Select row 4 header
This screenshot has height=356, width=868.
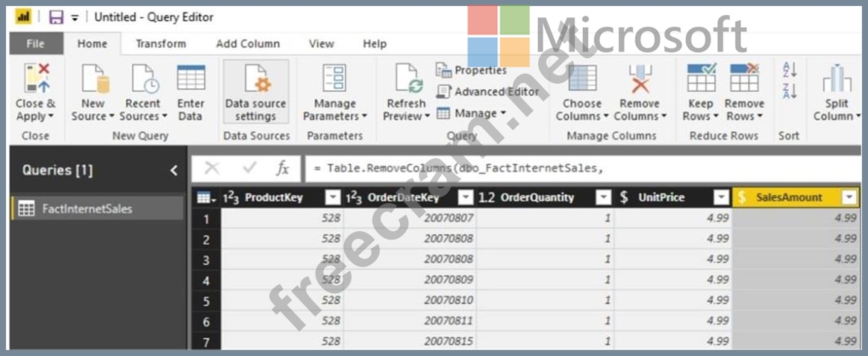coord(206,280)
